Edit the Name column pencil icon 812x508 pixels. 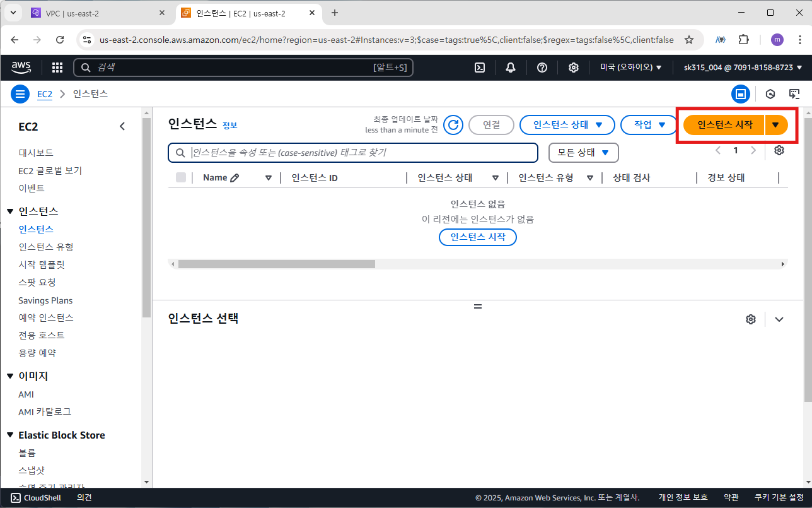pyautogui.click(x=235, y=178)
